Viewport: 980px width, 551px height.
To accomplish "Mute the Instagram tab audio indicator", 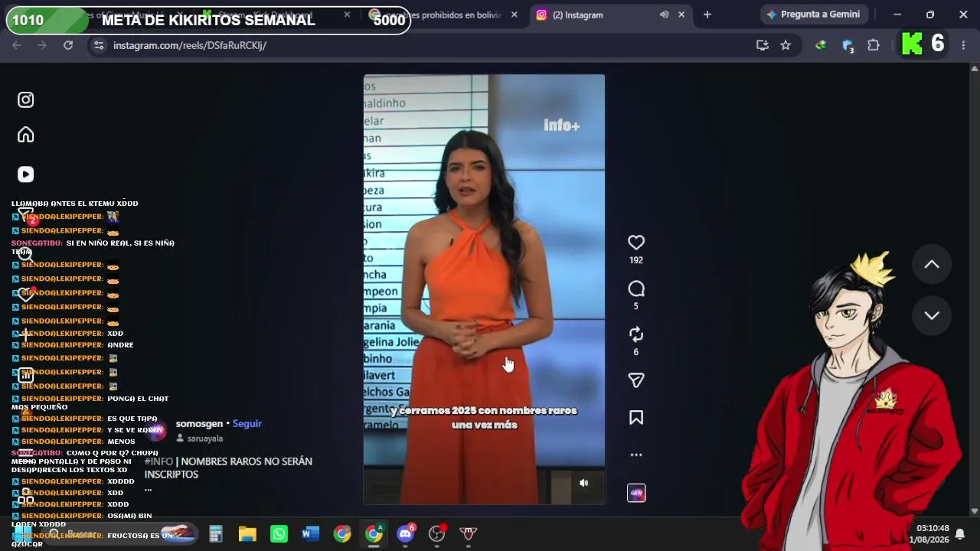I will coord(664,15).
